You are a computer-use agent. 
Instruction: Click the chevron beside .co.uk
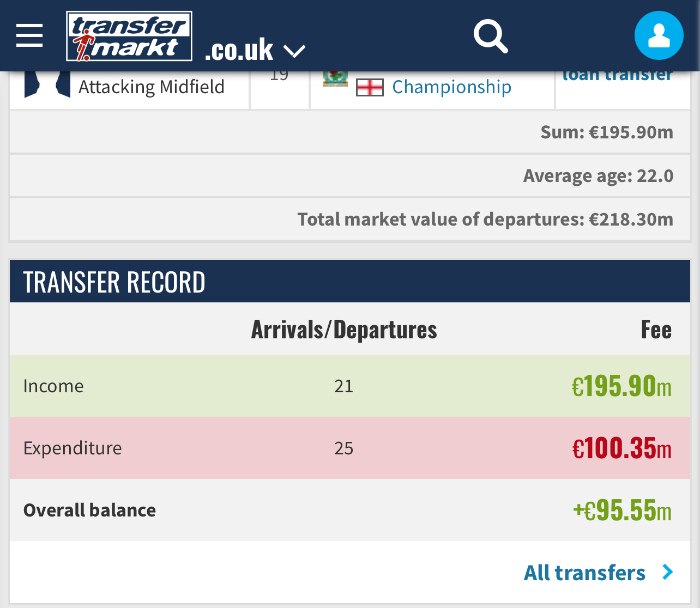click(294, 52)
